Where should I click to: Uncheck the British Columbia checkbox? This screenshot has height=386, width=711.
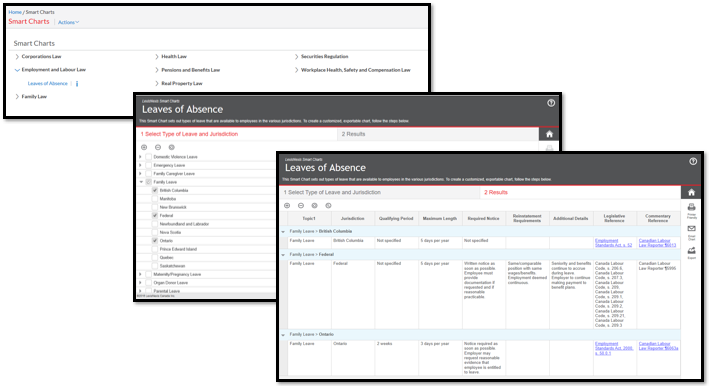(155, 191)
